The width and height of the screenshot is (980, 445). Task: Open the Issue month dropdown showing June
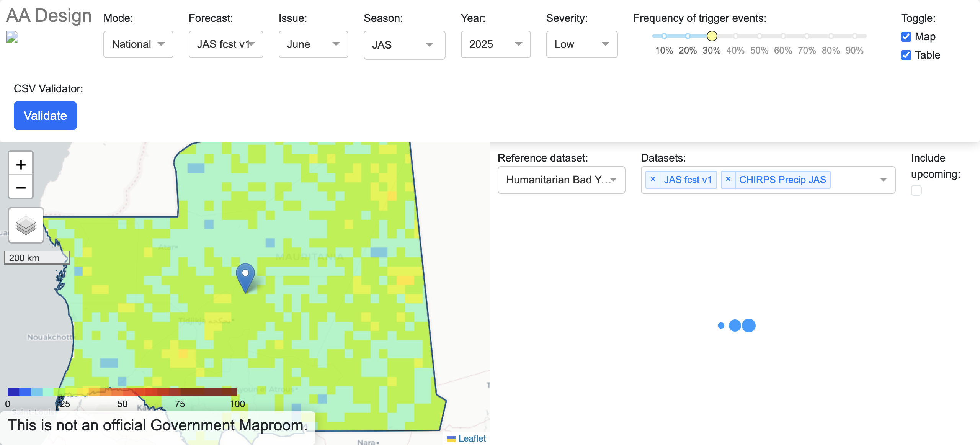click(313, 44)
